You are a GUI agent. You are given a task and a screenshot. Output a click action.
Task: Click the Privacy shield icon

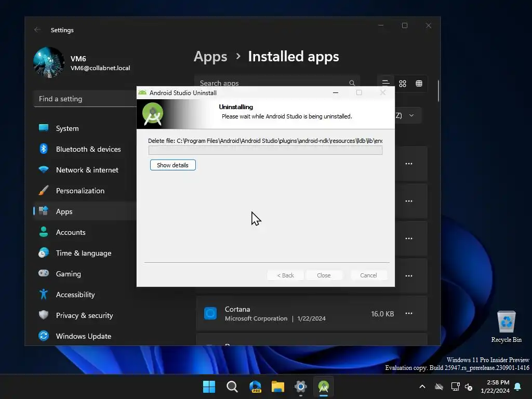(x=44, y=315)
